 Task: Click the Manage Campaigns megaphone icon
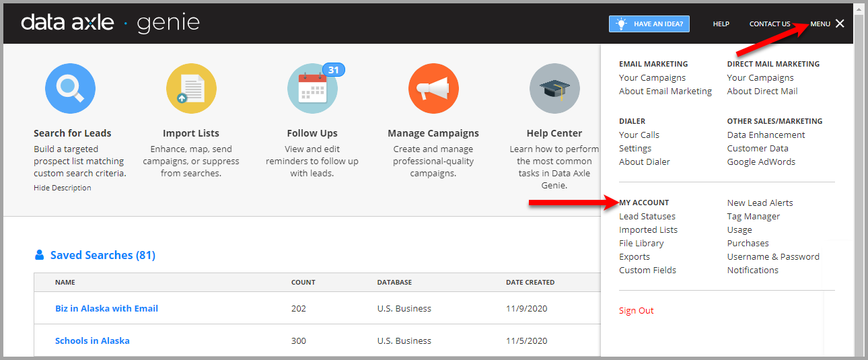433,88
